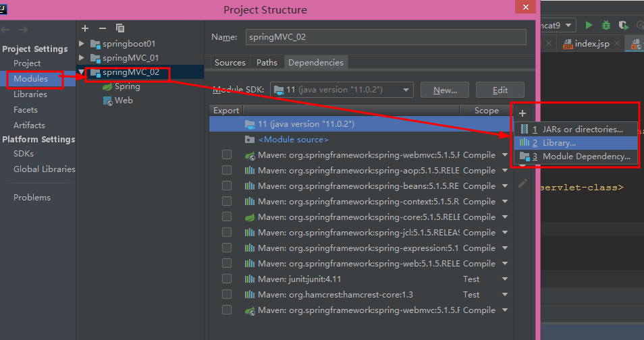
Task: Switch to the Sources tab
Action: coord(230,63)
